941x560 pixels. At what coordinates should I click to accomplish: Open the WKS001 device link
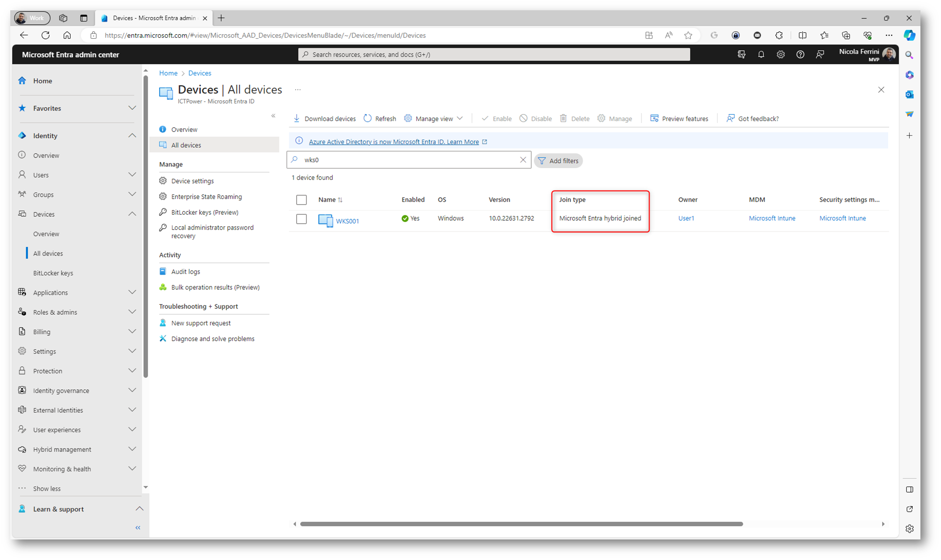(x=347, y=221)
